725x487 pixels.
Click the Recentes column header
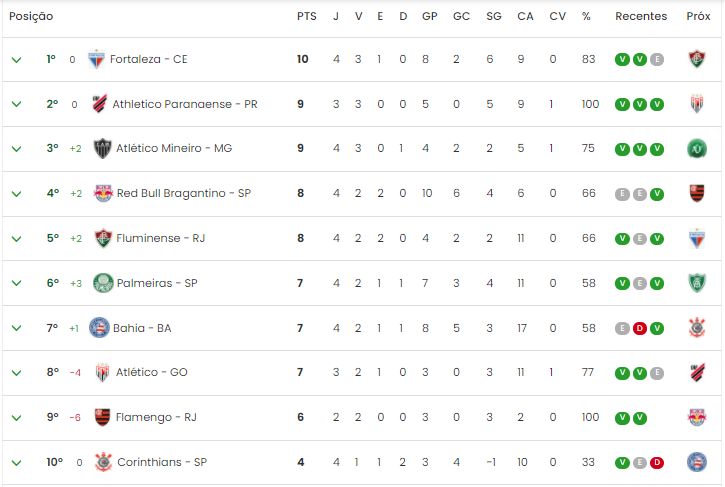click(x=641, y=16)
